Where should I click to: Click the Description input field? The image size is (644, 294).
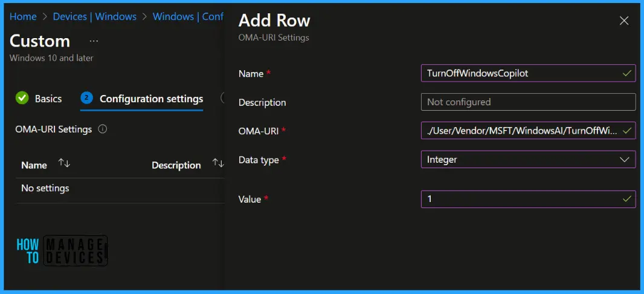[528, 102]
